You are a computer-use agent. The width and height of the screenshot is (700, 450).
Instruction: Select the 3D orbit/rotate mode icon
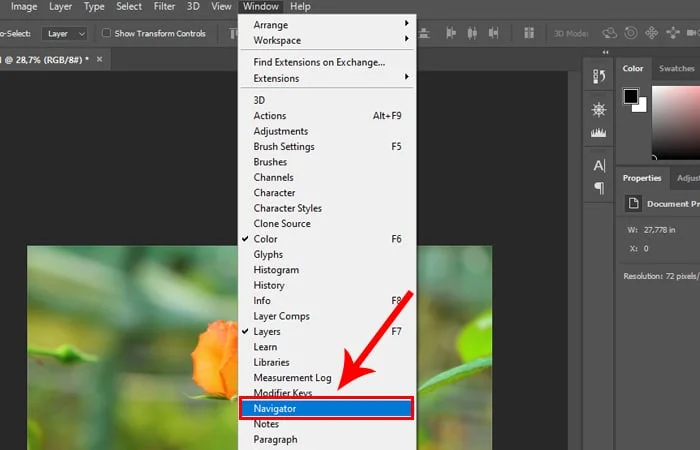609,33
